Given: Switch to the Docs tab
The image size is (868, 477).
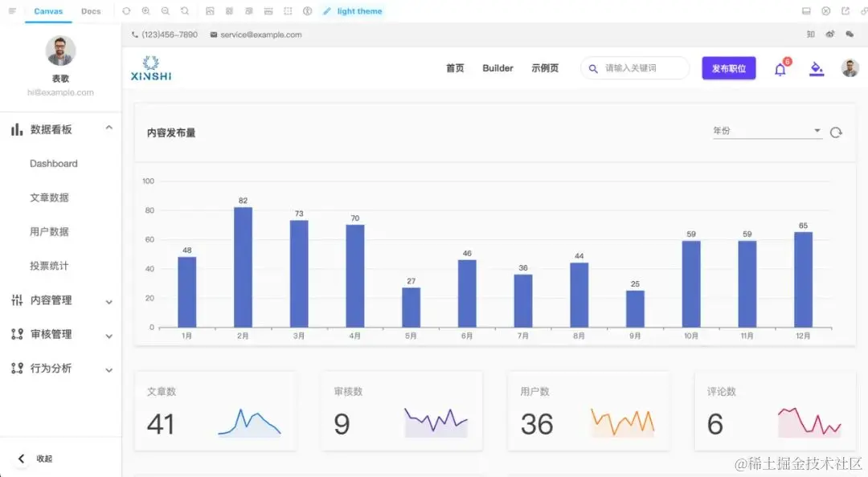Looking at the screenshot, I should coord(91,11).
